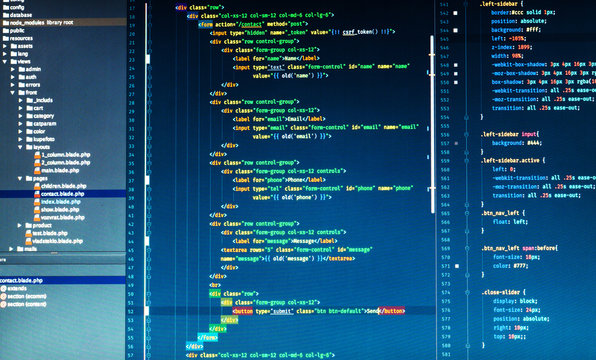596x360 pixels.
Task: Click the children.blade.php file icon
Action: tap(37, 186)
